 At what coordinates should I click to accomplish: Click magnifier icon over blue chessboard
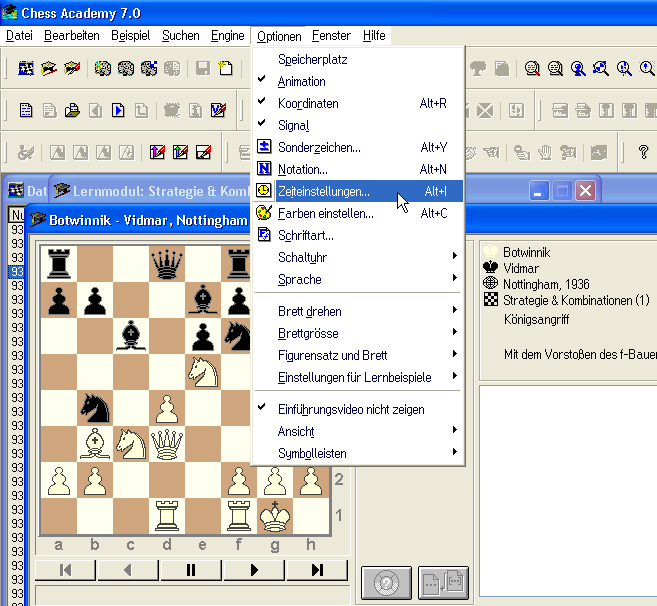point(601,68)
